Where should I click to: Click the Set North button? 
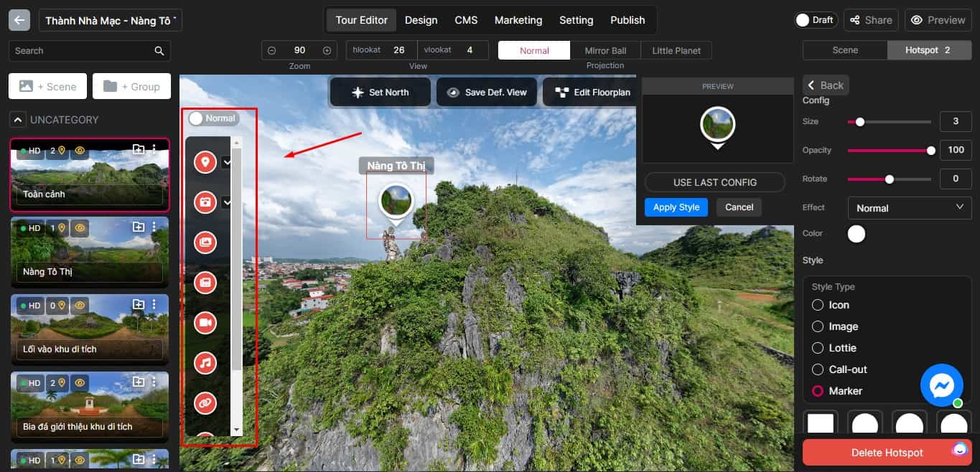(x=380, y=93)
